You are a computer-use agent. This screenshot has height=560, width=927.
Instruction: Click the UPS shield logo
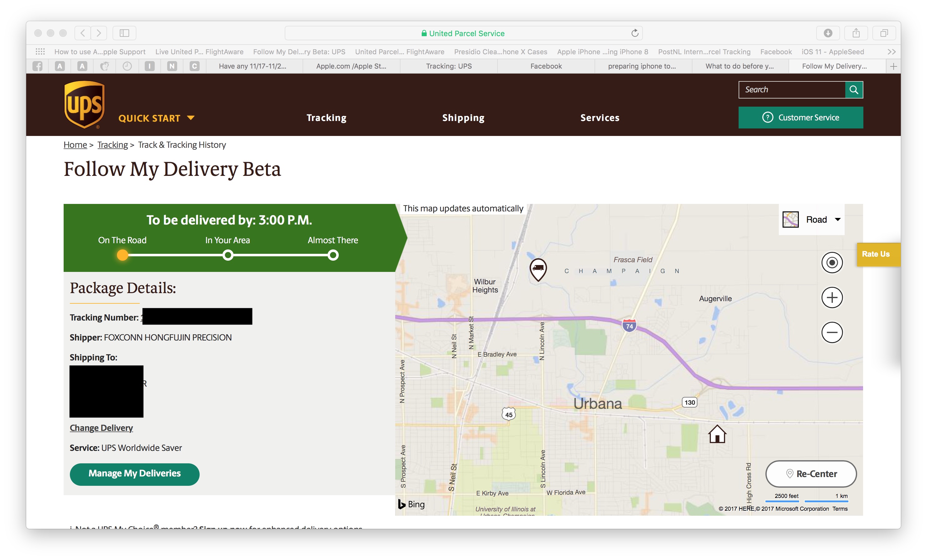(84, 104)
